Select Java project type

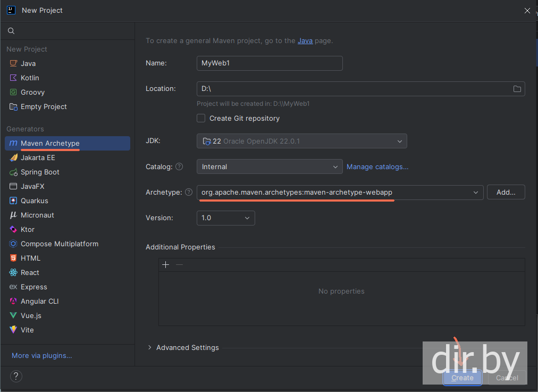(x=68, y=63)
